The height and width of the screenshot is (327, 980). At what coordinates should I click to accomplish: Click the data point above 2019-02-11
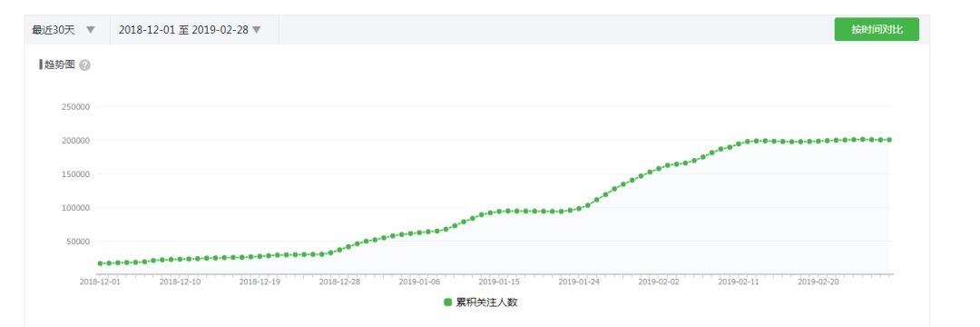[x=738, y=144]
